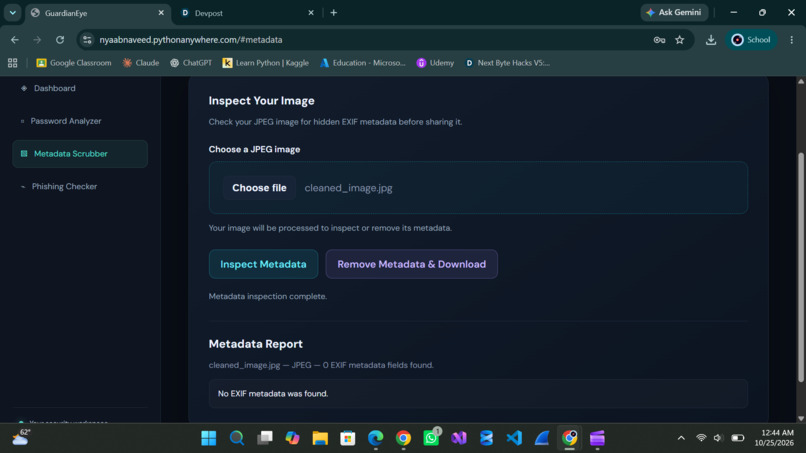Open File Explorer from taskbar

coord(320,438)
